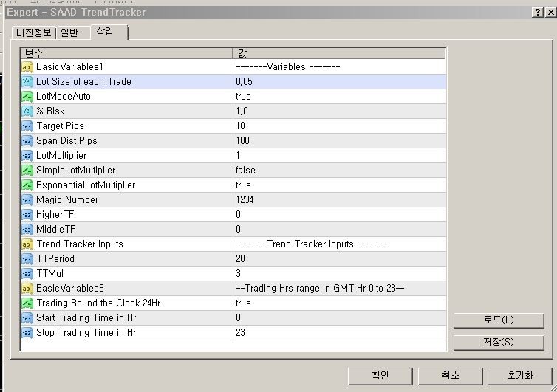Select the ExponantialLotMultiplier variable name
The height and width of the screenshot is (392, 557).
point(86,185)
